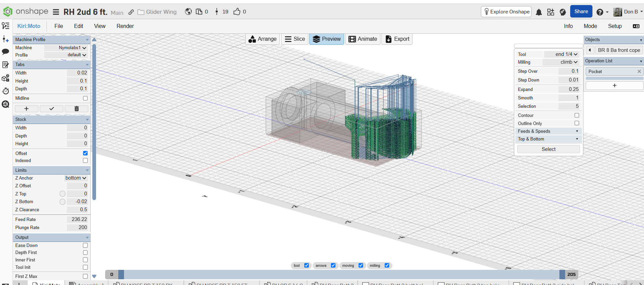Open the Profile default dropdown
This screenshot has height=285, width=644.
66,55
